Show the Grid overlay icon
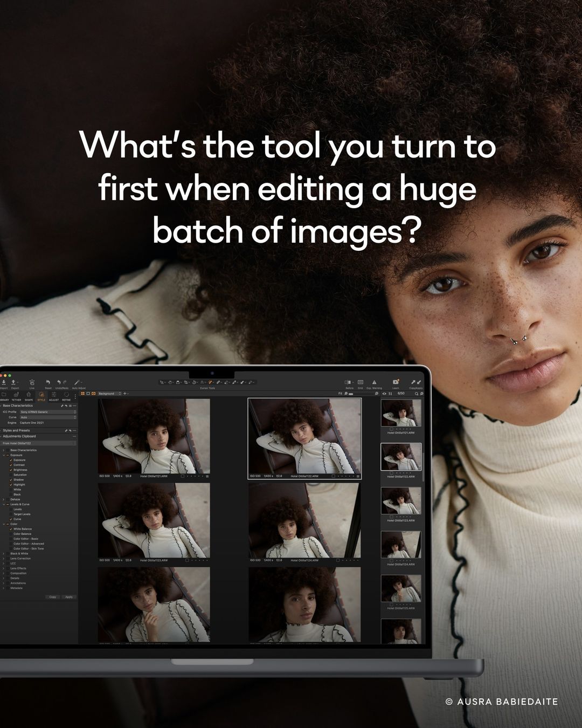582x728 pixels. coord(361,382)
